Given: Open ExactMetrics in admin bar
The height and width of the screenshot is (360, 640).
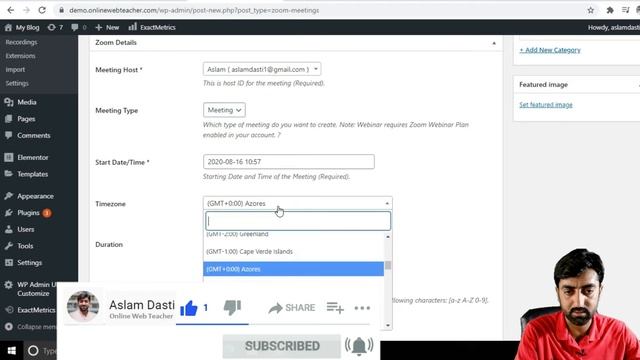Looking at the screenshot, I should tap(152, 27).
